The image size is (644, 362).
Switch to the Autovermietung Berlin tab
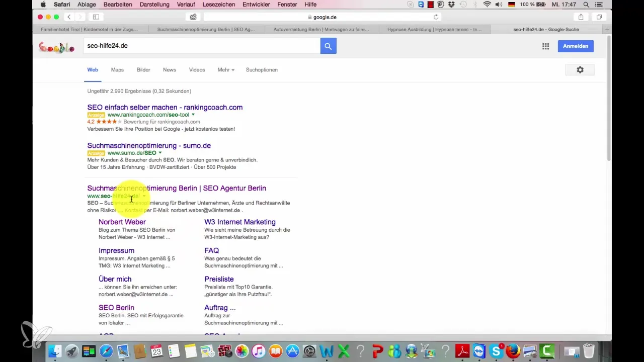pos(321,30)
